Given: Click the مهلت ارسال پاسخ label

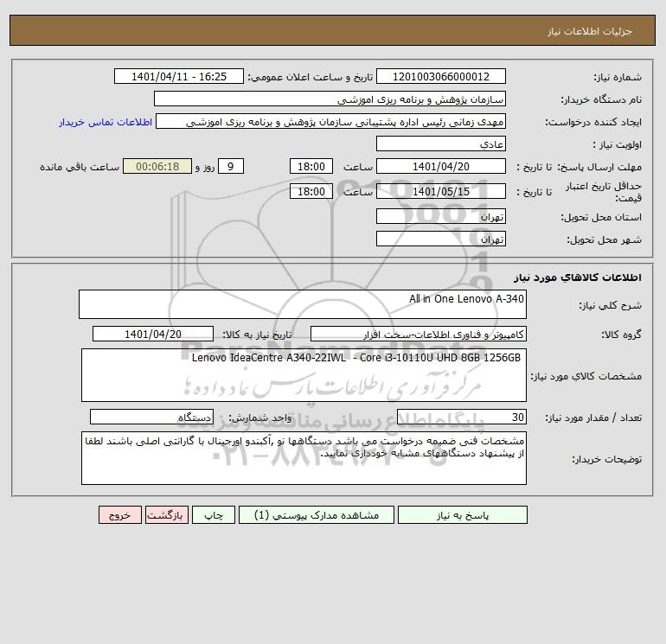Looking at the screenshot, I should click(x=599, y=167).
